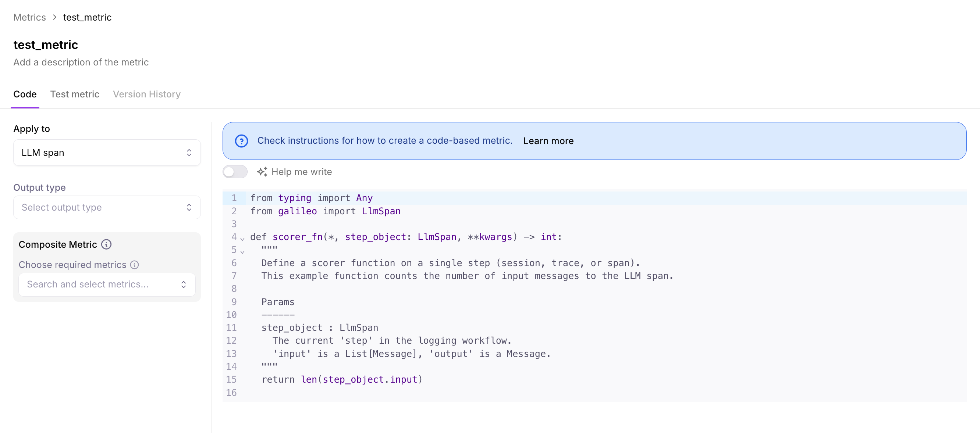Go to Metrics in the breadcrumb
Viewport: 980px width, 433px height.
click(30, 18)
